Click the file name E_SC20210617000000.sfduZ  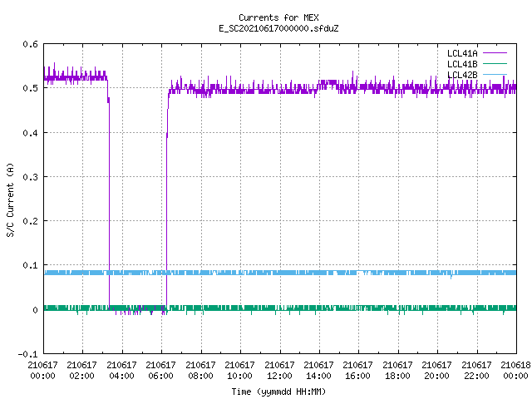tap(278, 28)
